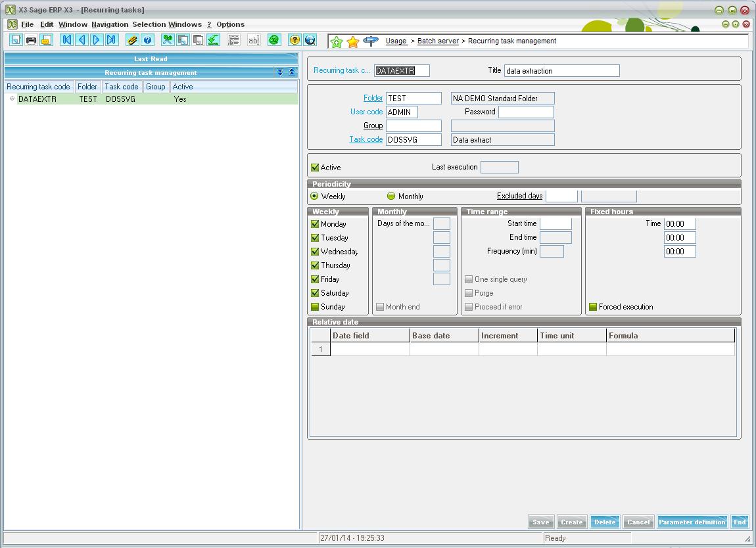
Task: Click the double-down arrows in list header
Action: pos(280,72)
